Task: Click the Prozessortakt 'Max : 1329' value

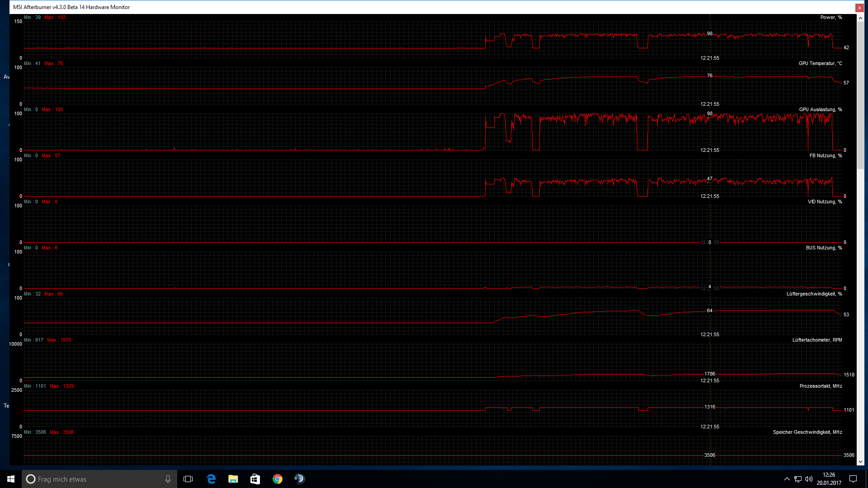Action: coord(62,386)
